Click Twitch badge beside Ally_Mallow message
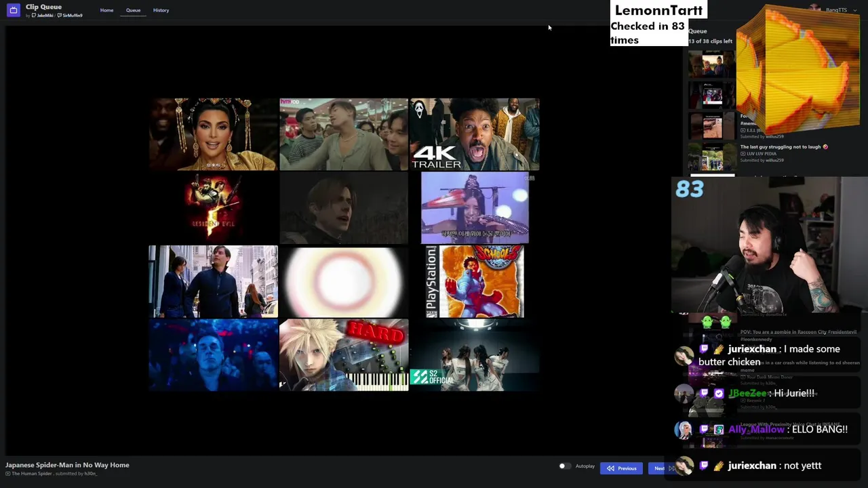 (x=704, y=430)
